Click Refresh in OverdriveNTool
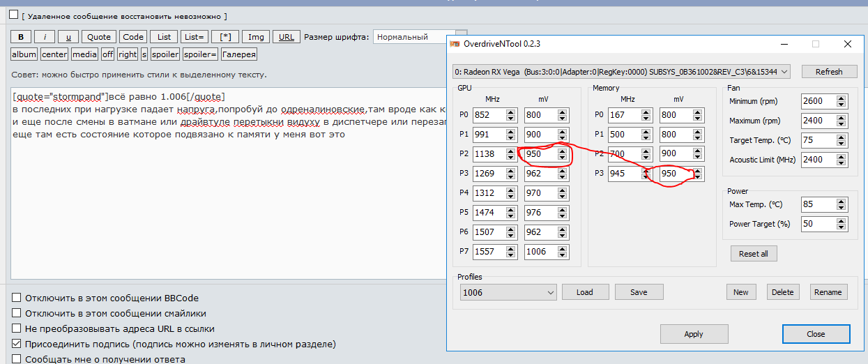The height and width of the screenshot is (364, 868). 829,72
